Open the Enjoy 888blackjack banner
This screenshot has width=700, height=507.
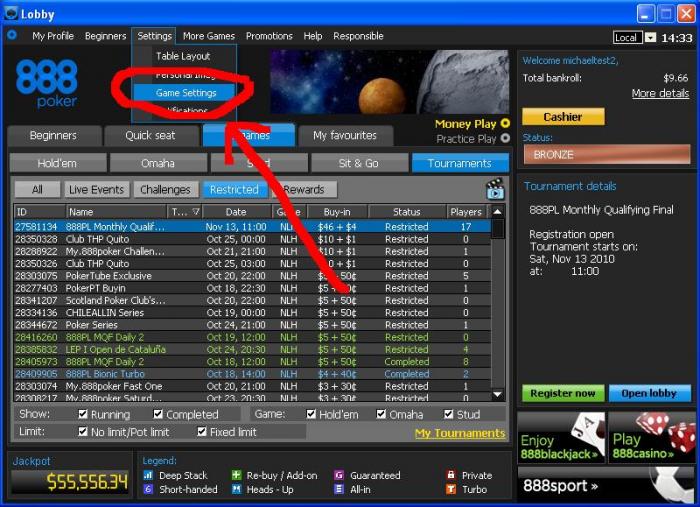coord(561,437)
